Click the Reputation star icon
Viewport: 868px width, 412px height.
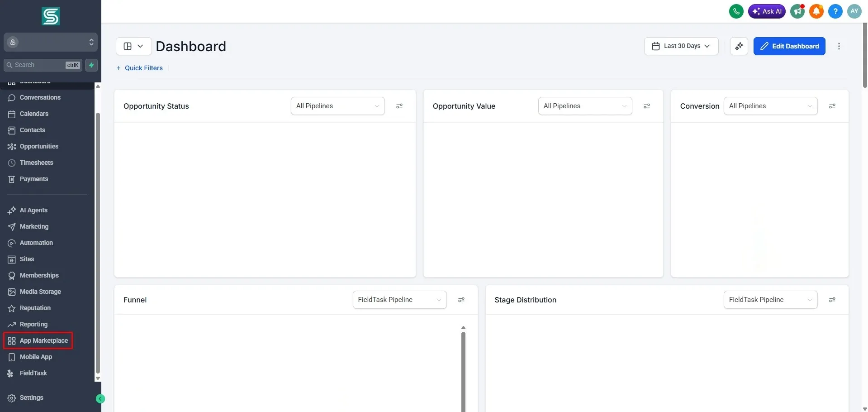[12, 308]
